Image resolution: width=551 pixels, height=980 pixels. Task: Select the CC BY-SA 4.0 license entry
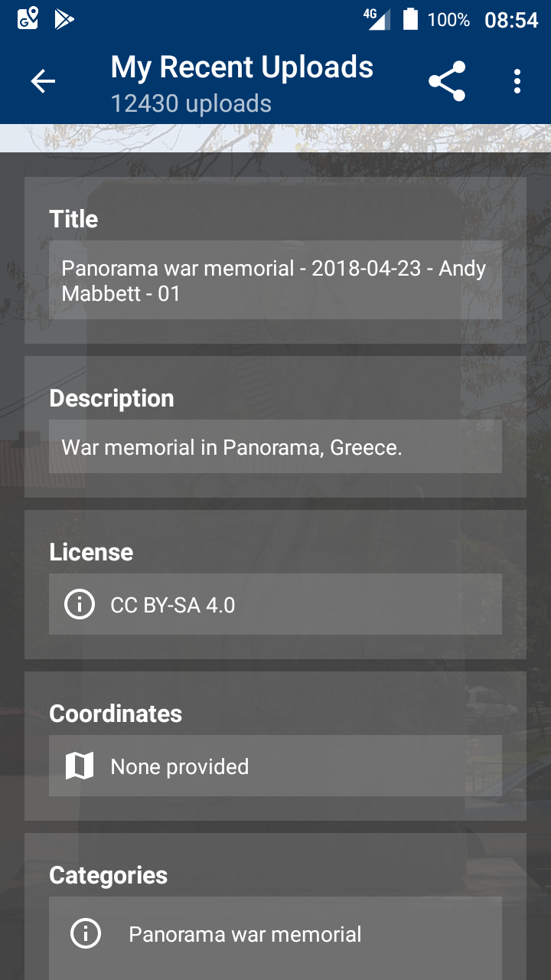click(x=275, y=604)
